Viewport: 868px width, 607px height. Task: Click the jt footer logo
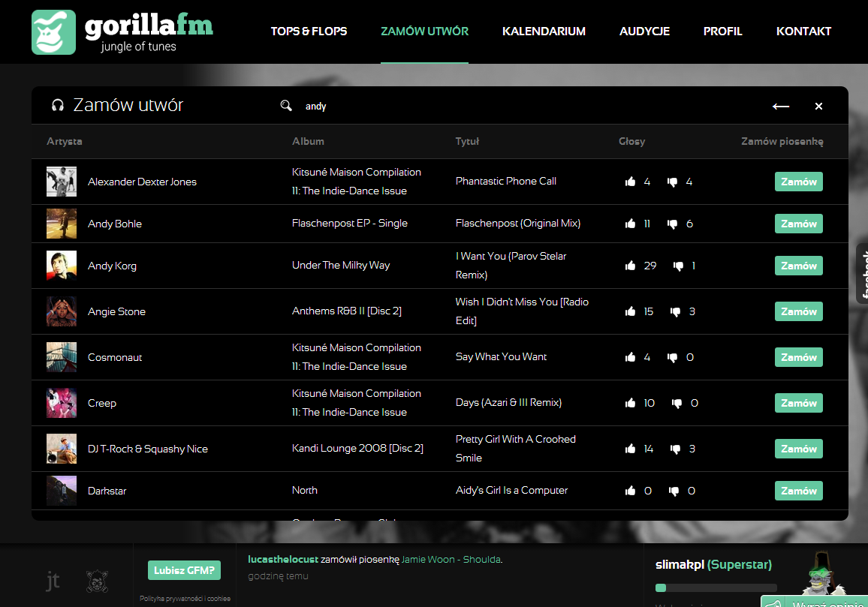[x=53, y=581]
